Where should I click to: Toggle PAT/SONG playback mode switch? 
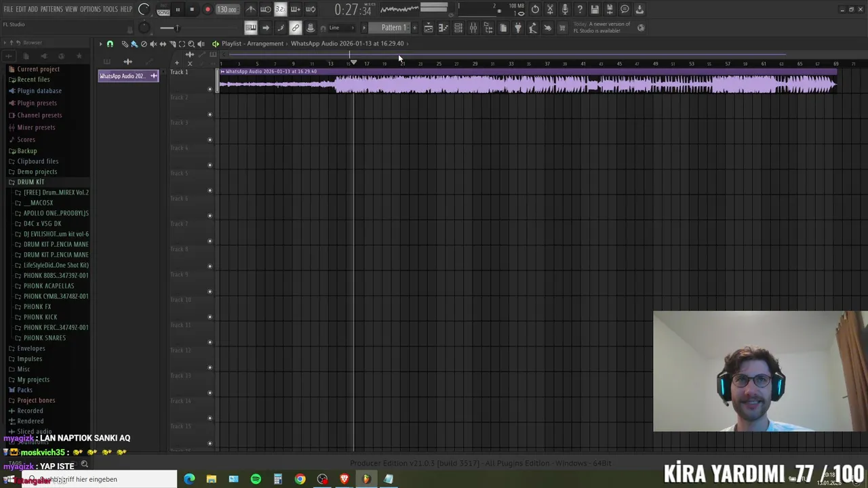[163, 9]
